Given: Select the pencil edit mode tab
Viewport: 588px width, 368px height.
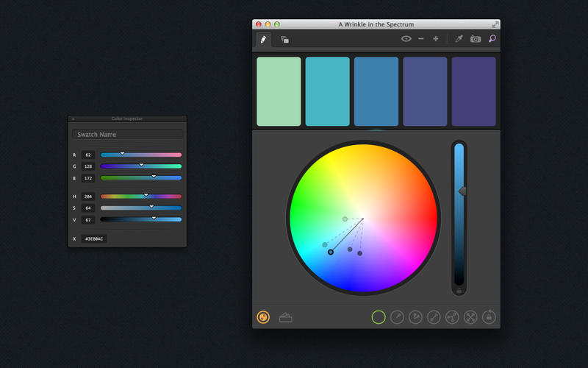Looking at the screenshot, I should (264, 40).
